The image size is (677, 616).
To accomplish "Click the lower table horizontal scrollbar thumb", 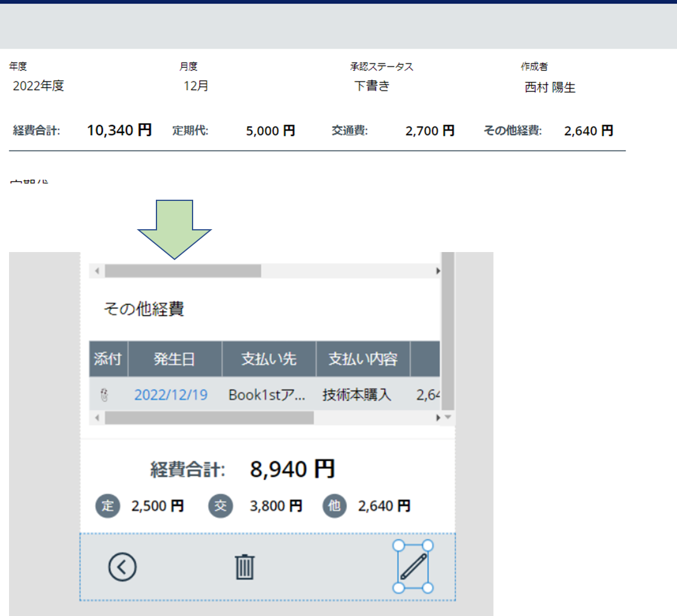I will coord(209,417).
